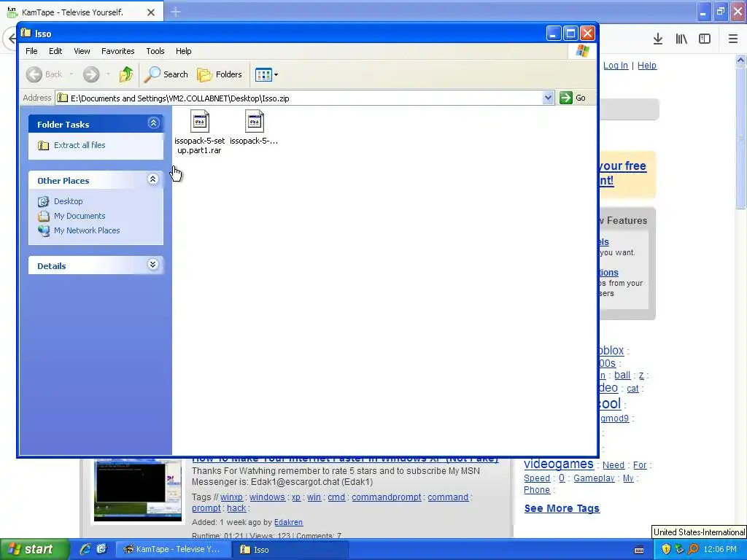The image size is (747, 560).
Task: Click the Edakren uploader link
Action: [288, 522]
